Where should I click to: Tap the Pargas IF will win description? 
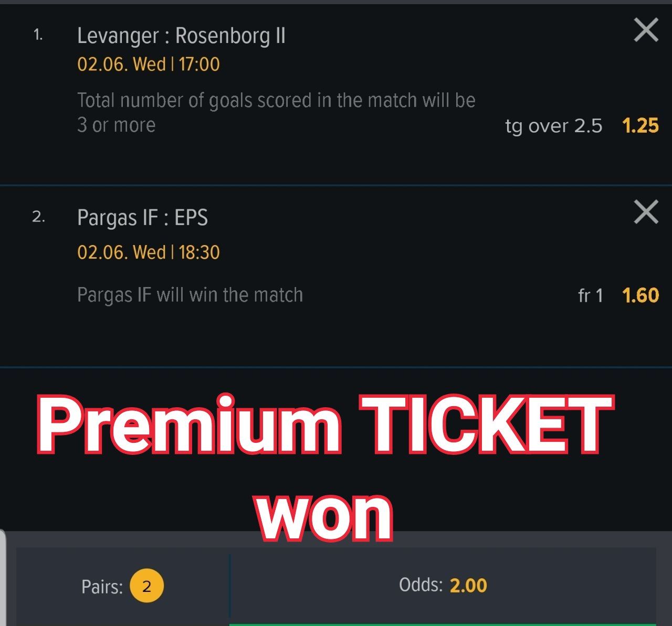(190, 295)
